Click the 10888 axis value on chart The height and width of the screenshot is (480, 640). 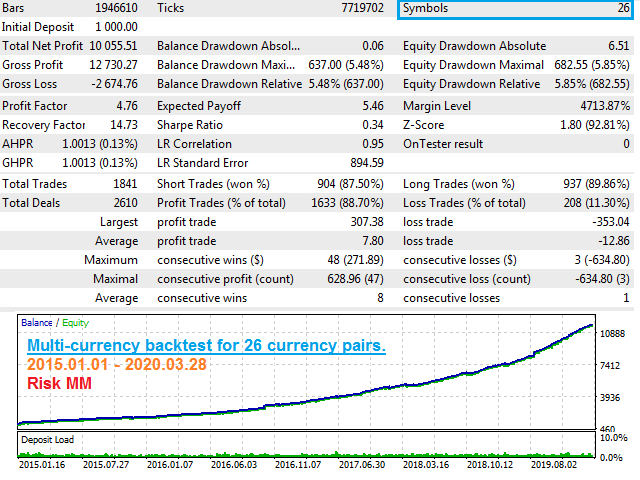pyautogui.click(x=612, y=333)
